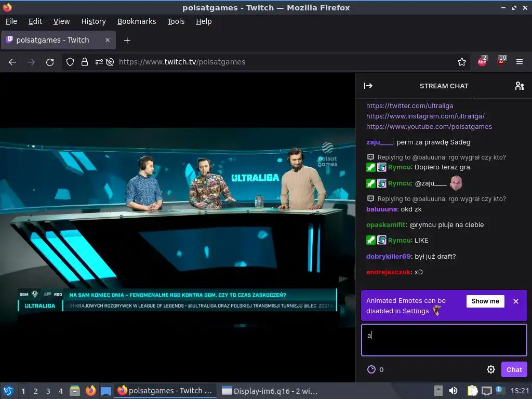Viewport: 532px width, 399px height.
Task: View site security padlock info
Action: 85,62
